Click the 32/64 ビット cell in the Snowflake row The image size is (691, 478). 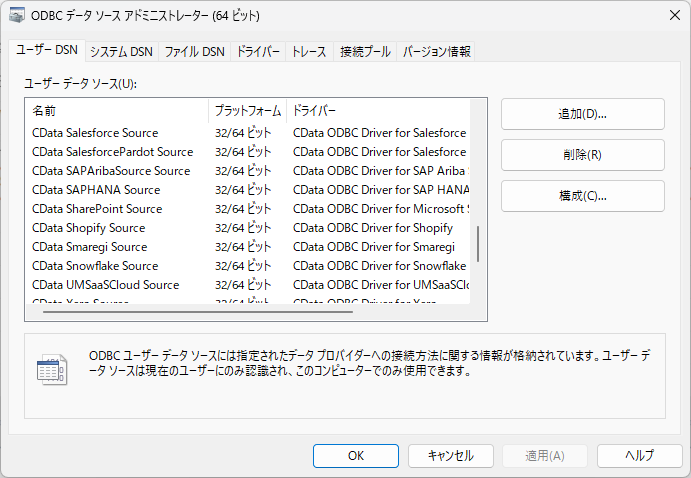click(243, 266)
